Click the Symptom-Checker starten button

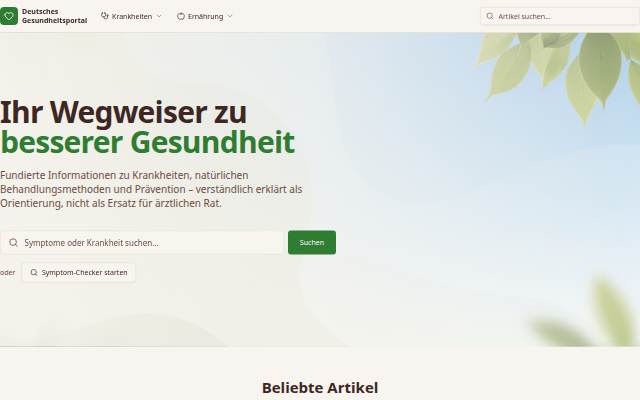coord(79,272)
